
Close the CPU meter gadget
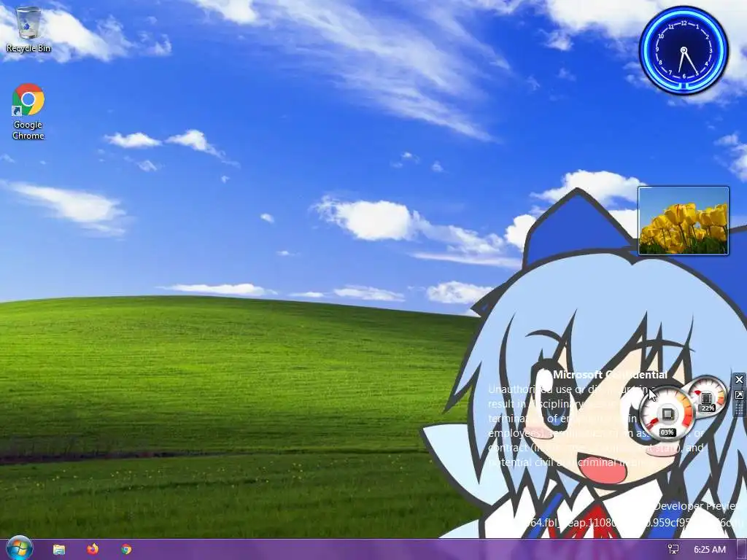click(739, 379)
